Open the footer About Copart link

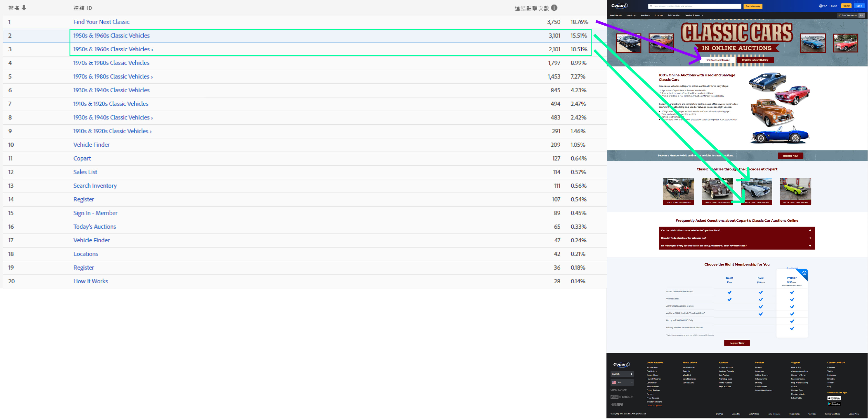pyautogui.click(x=652, y=367)
